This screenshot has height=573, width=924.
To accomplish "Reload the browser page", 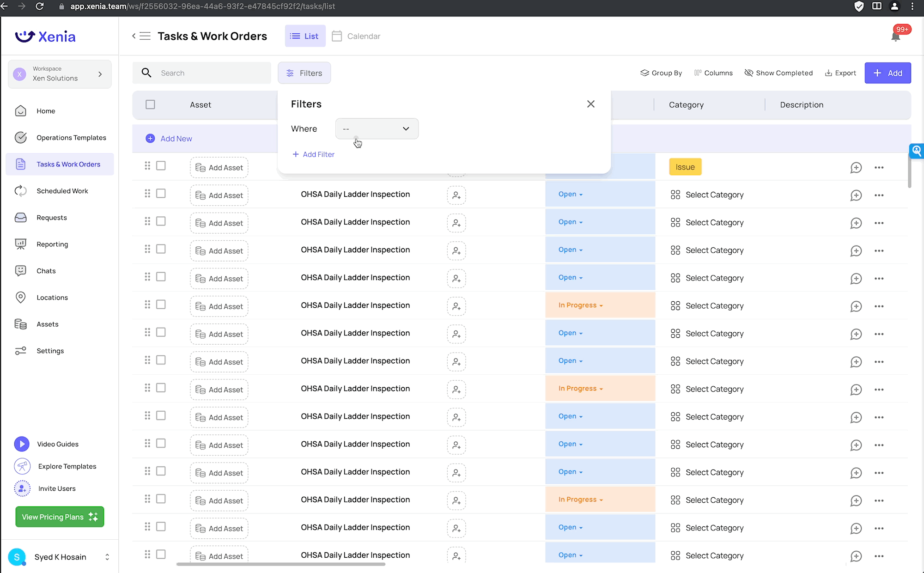I will 40,6.
